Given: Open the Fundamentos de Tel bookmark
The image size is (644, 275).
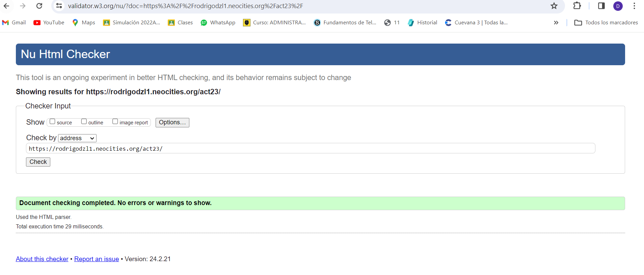Looking at the screenshot, I should tap(345, 22).
